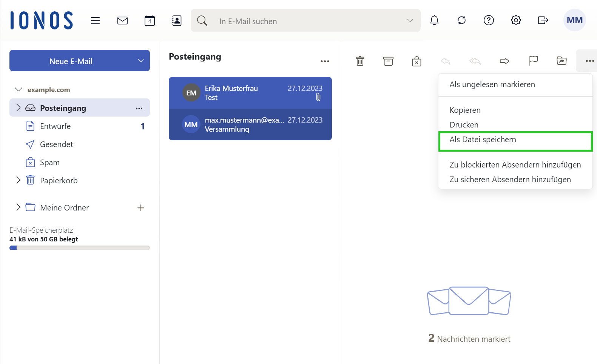Archive selected mails with archive icon

pyautogui.click(x=388, y=61)
